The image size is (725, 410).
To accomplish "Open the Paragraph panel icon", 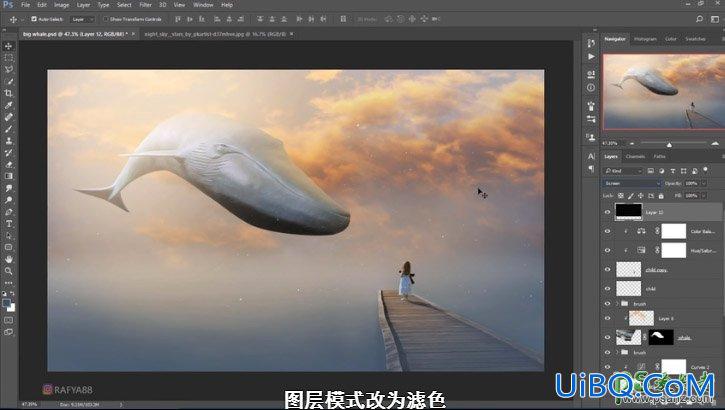I will pyautogui.click(x=591, y=169).
